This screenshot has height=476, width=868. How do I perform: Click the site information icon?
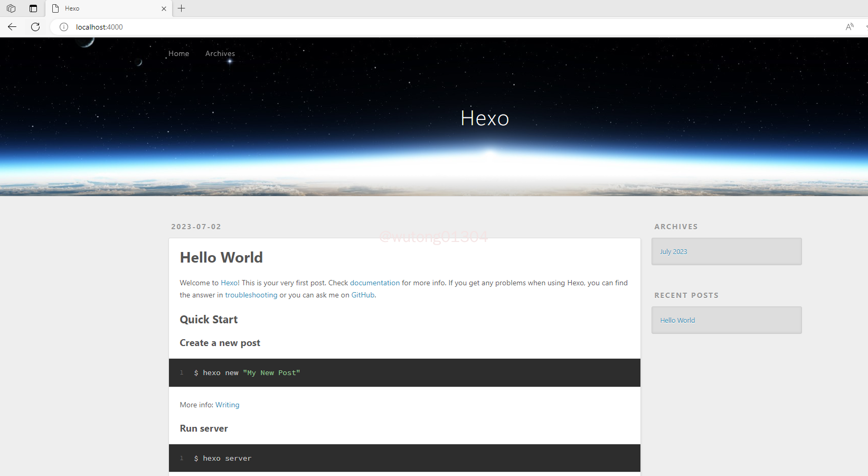pos(64,27)
